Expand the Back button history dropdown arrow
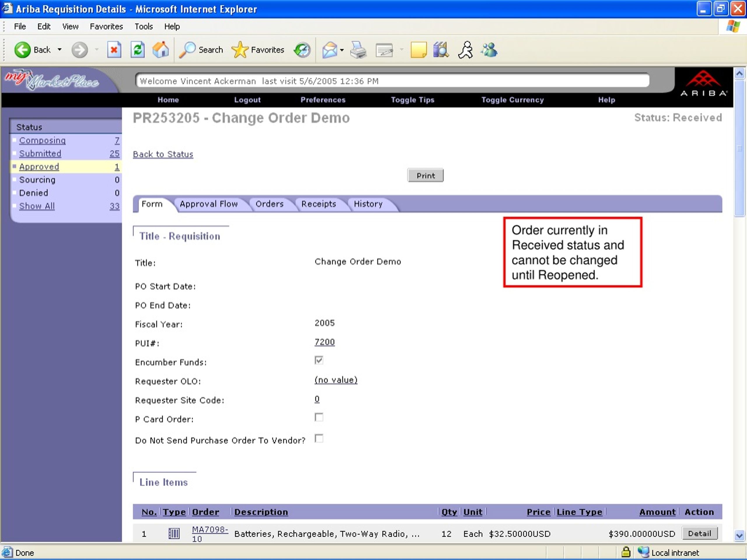This screenshot has height=560, width=747. [60, 50]
